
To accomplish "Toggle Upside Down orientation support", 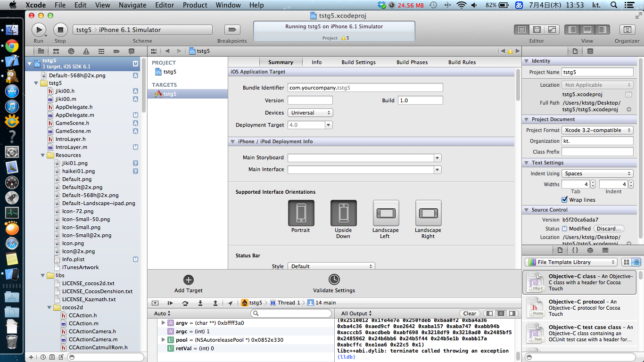I will tap(343, 213).
